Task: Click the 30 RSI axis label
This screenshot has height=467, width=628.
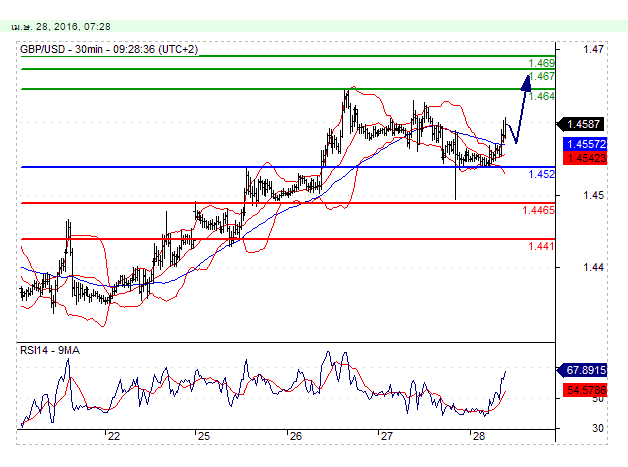Action: tap(598, 428)
